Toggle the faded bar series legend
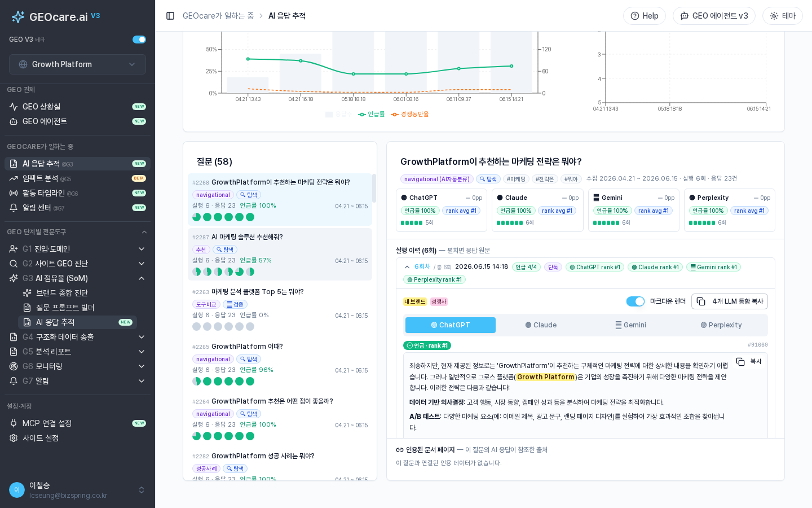 click(x=338, y=114)
